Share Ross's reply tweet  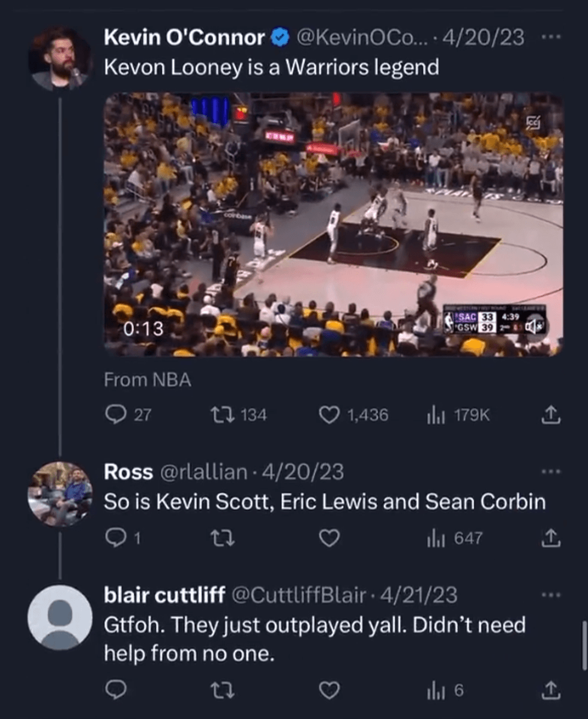pos(550,538)
